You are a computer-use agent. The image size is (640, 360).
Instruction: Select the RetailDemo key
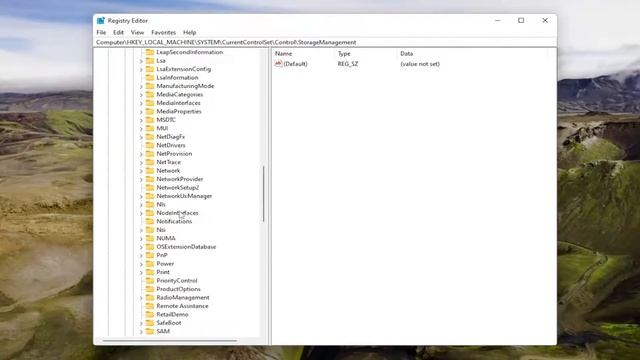172,314
